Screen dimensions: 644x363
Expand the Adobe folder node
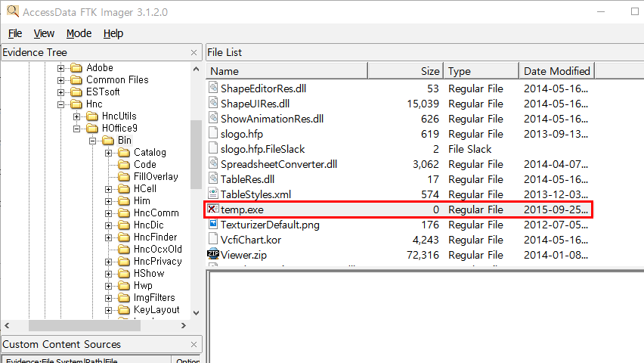(60, 68)
